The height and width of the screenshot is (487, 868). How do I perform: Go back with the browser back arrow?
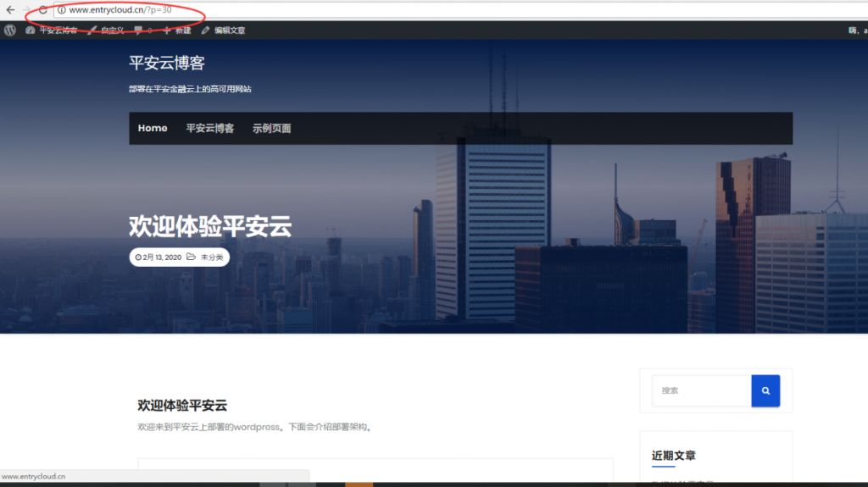tap(10, 10)
